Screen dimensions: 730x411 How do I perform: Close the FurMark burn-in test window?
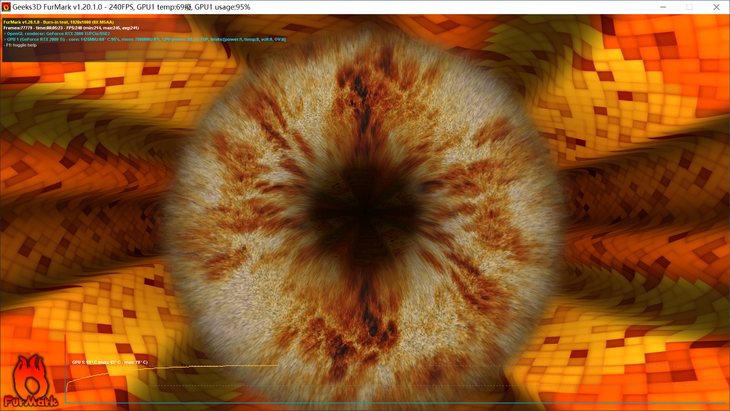click(x=716, y=7)
